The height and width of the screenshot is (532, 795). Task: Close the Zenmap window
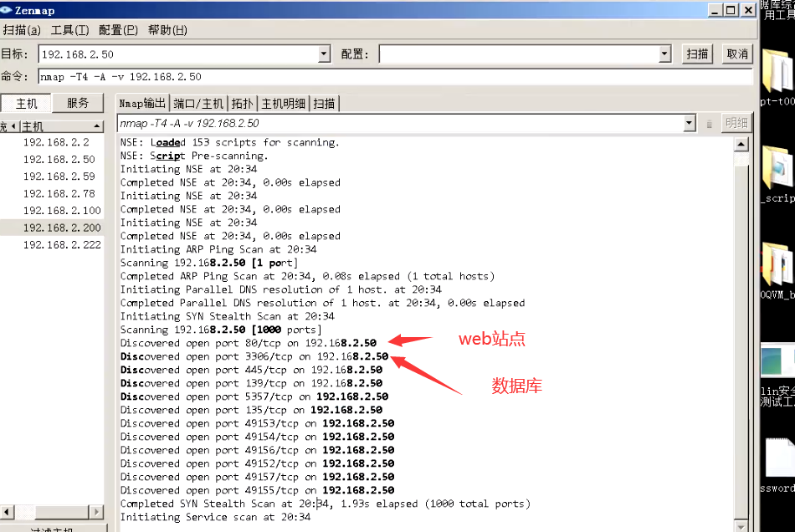748,10
